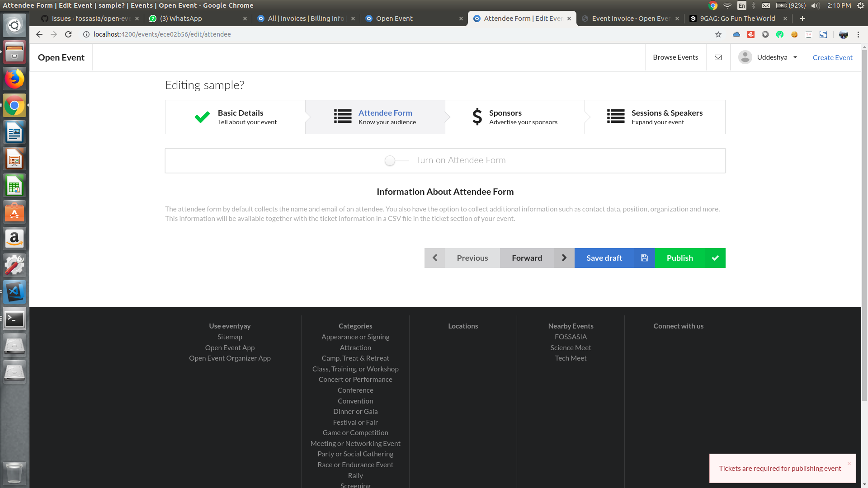Bookmark page with star icon
This screenshot has width=868, height=488.
click(x=718, y=34)
